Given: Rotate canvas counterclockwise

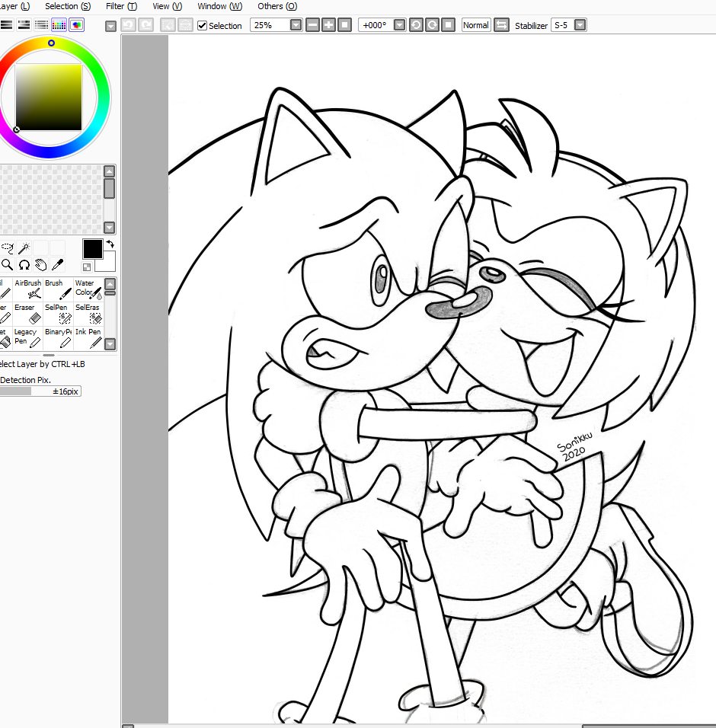Looking at the screenshot, I should pos(417,25).
